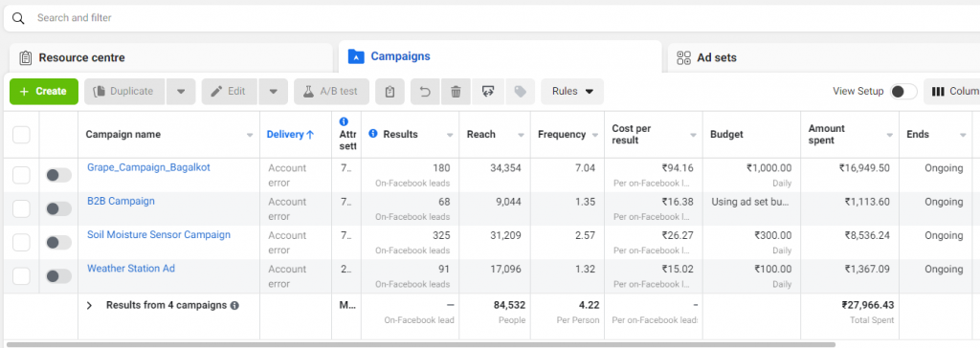Toggle the View Setup switch
980x348 pixels.
[x=903, y=91]
